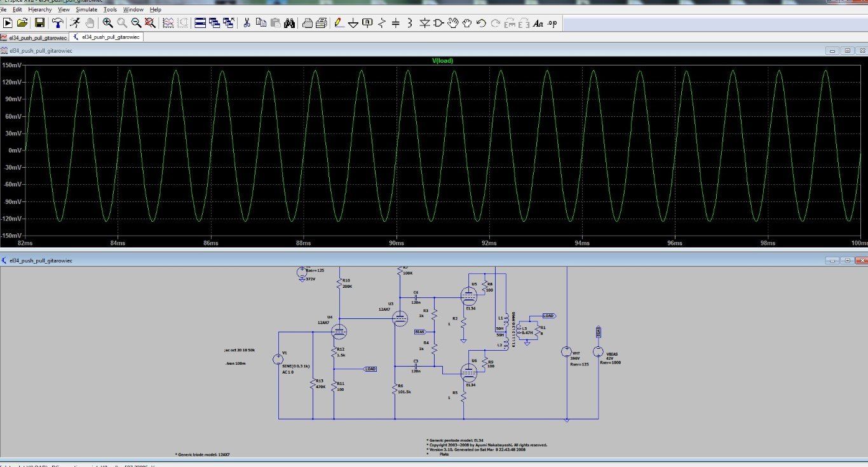Place a diode from the toolbar
Viewport: 868px width, 467px height.
coord(424,23)
